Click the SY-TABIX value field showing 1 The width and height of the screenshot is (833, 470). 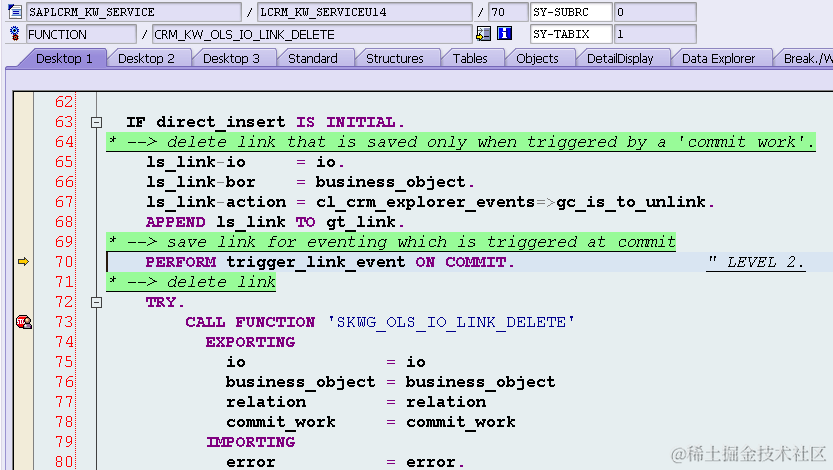point(655,35)
